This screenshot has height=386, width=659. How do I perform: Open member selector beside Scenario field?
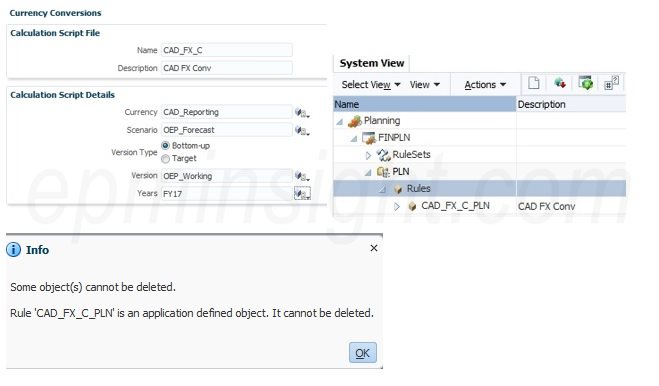[x=302, y=130]
